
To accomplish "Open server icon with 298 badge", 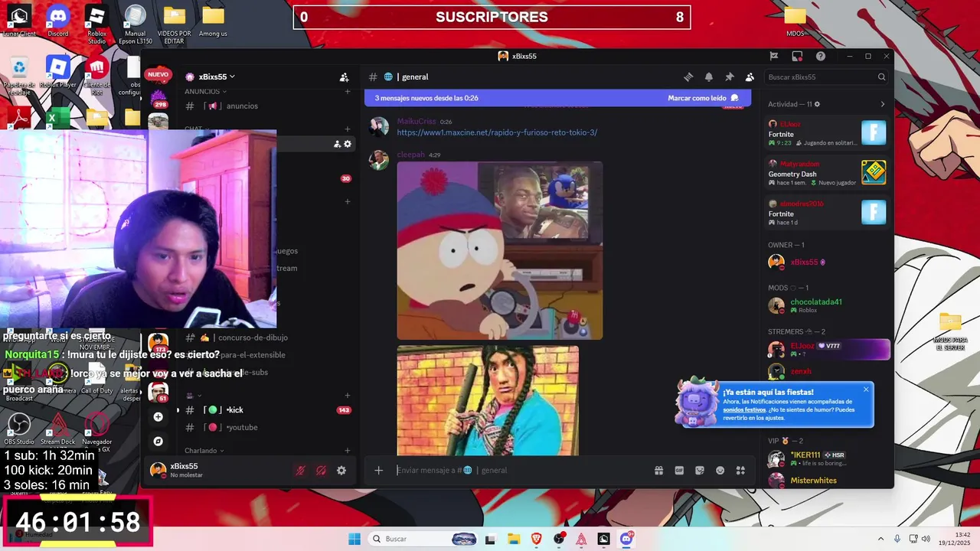I will pyautogui.click(x=158, y=98).
